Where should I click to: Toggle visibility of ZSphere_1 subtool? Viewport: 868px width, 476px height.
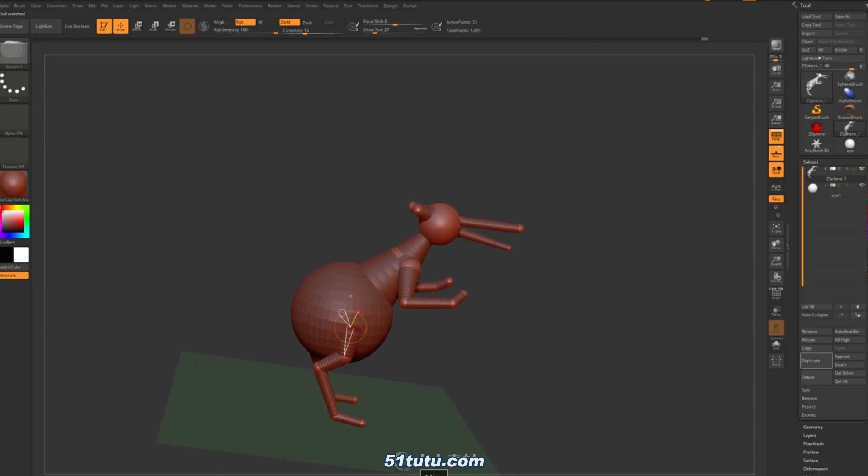(x=862, y=168)
